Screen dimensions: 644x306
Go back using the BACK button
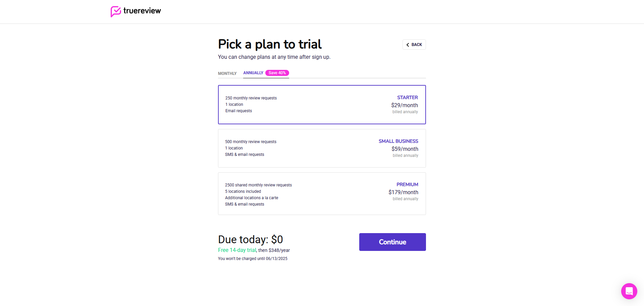click(x=414, y=45)
